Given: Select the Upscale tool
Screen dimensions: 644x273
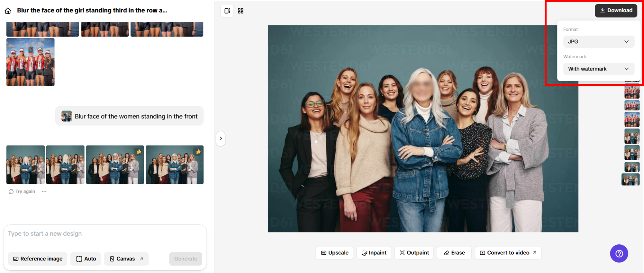Looking at the screenshot, I should click(x=334, y=253).
